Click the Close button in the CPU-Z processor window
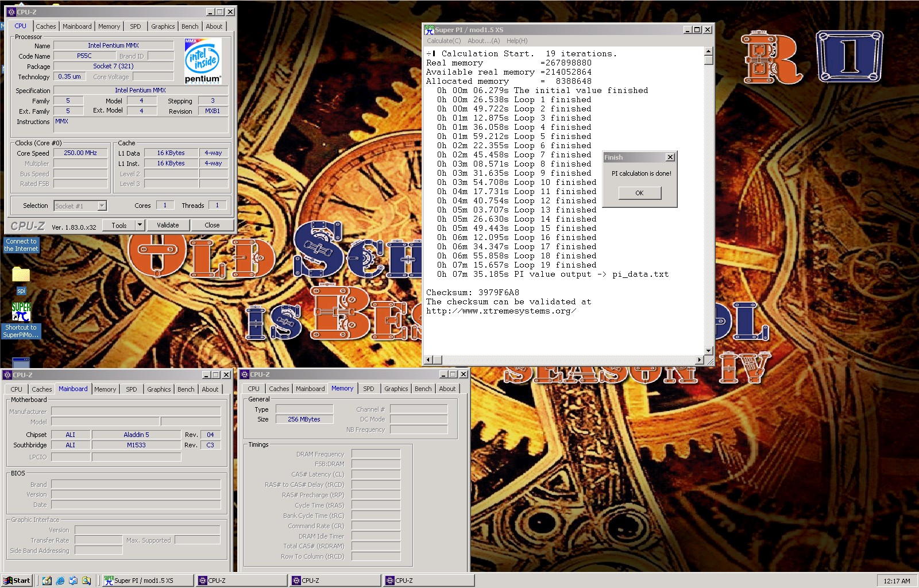 point(212,225)
